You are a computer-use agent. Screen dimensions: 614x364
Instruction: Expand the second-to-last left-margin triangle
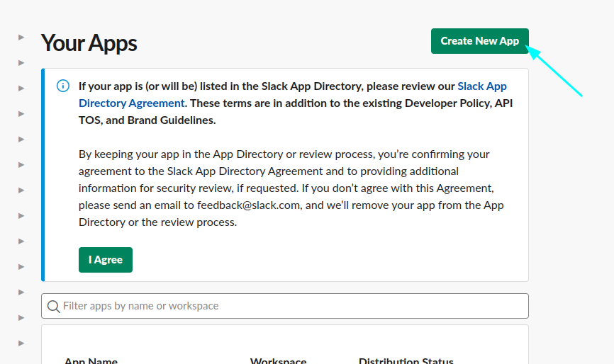pos(21,317)
